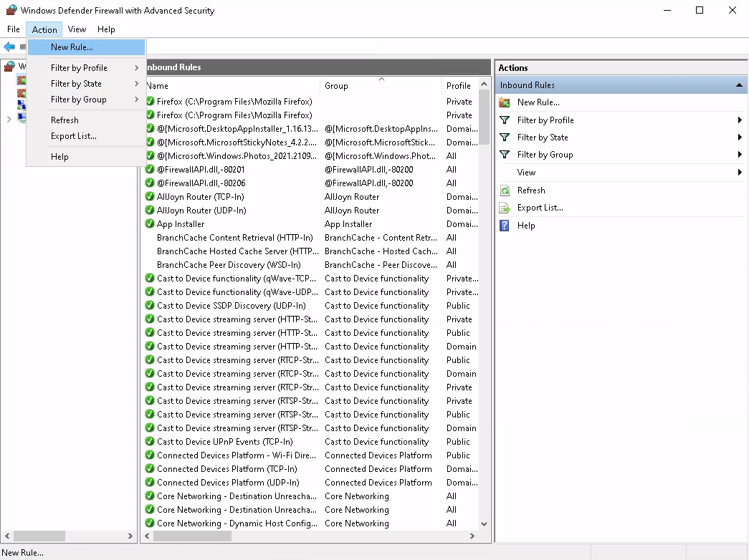Click green check icon of Microsoft.Windows.Photos rule
This screenshot has width=749, height=560.
point(150,155)
